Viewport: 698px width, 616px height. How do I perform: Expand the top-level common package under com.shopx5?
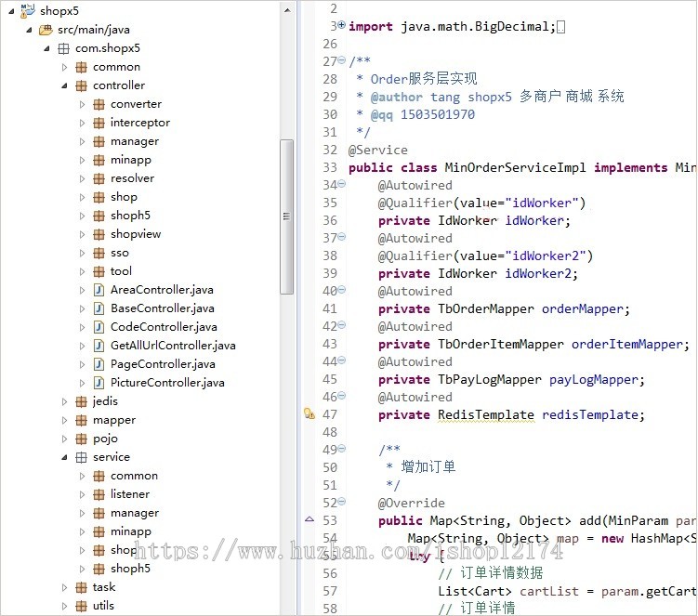[x=64, y=67]
